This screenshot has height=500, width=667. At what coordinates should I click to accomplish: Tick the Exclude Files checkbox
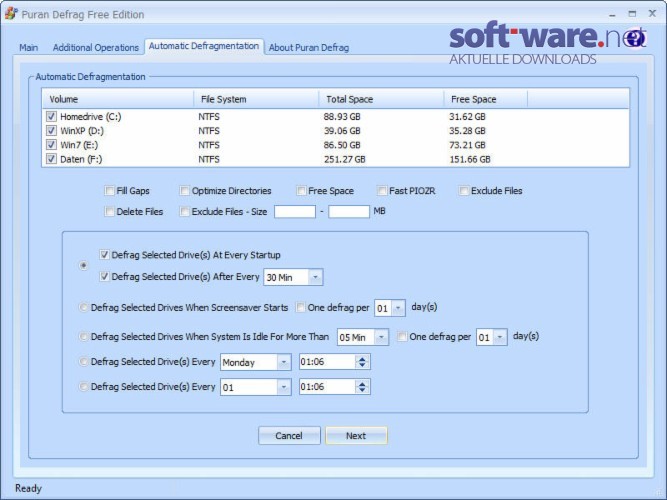pos(464,191)
